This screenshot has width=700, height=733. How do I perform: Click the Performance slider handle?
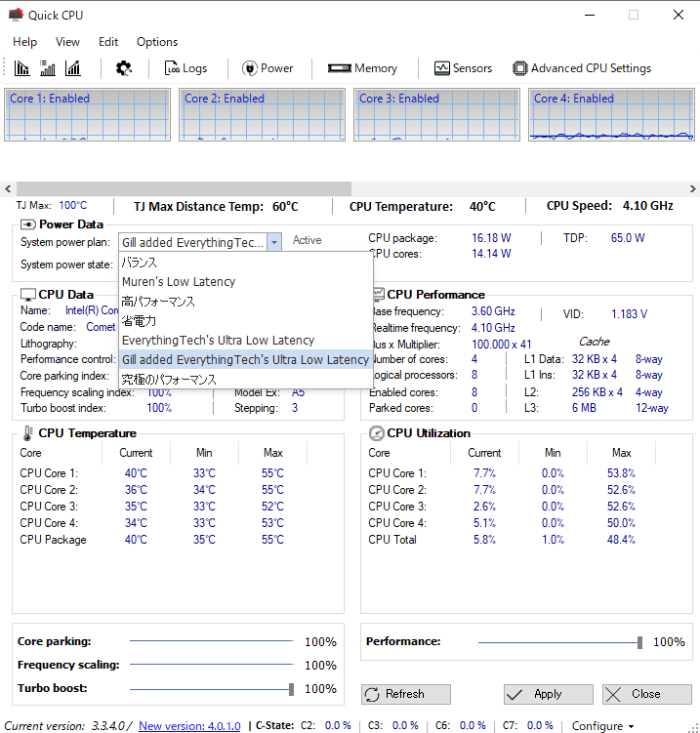[x=639, y=643]
